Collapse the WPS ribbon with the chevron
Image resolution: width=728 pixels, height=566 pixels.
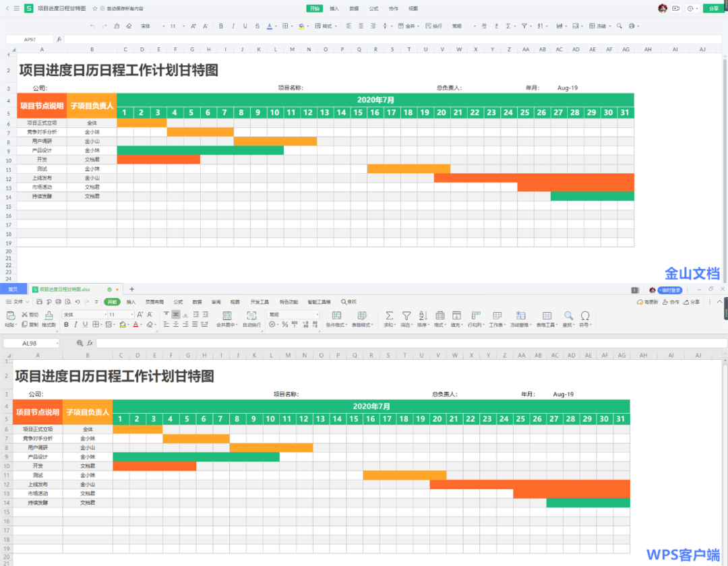point(720,302)
